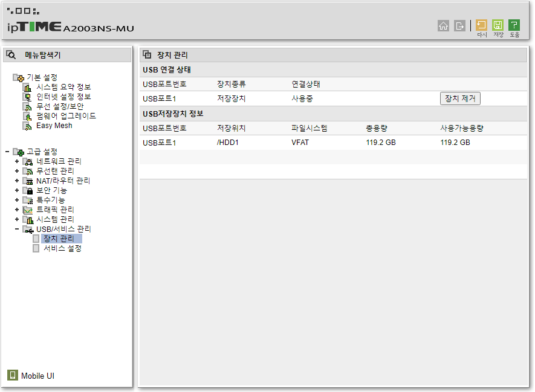Click the VFAT file system value
Image resolution: width=535 pixels, height=392 pixels.
[300, 143]
